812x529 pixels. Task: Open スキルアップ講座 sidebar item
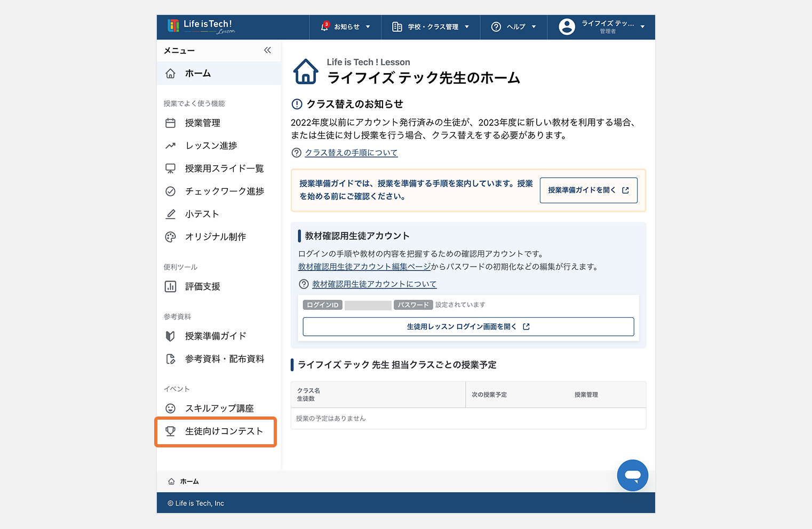219,408
